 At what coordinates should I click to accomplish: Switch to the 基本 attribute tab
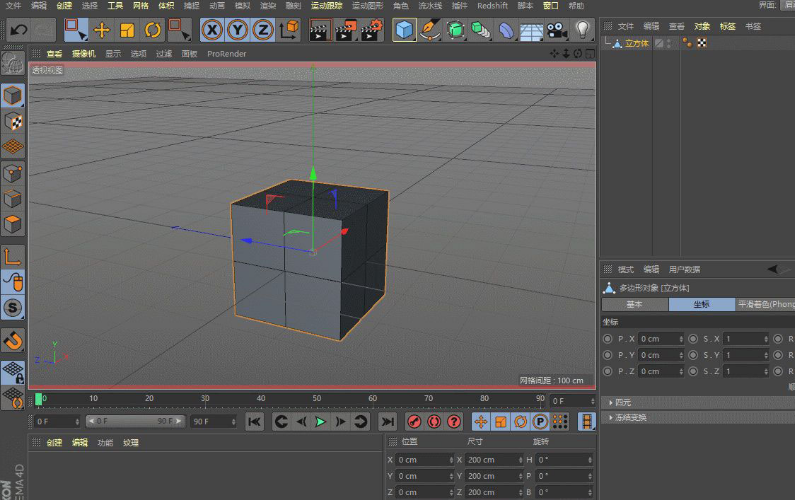coord(634,304)
